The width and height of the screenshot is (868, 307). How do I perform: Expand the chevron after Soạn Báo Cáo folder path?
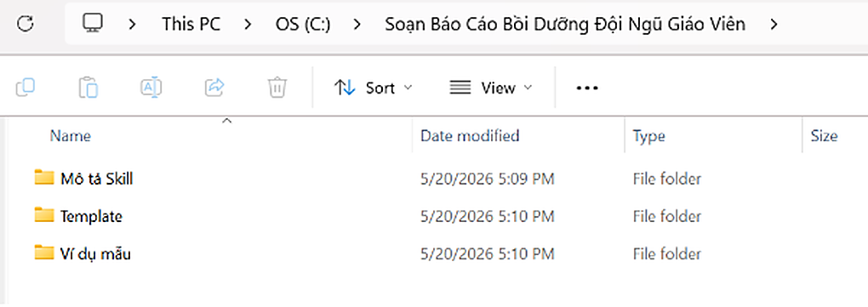(x=774, y=25)
